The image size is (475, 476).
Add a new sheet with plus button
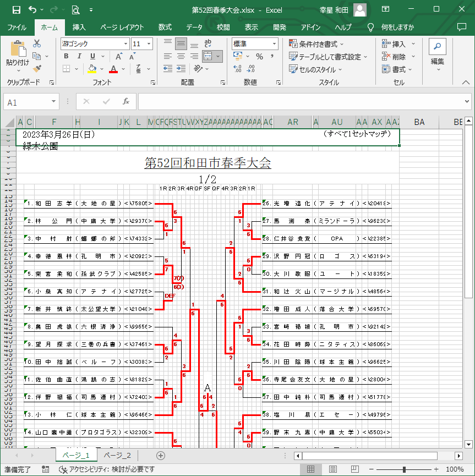click(x=161, y=455)
